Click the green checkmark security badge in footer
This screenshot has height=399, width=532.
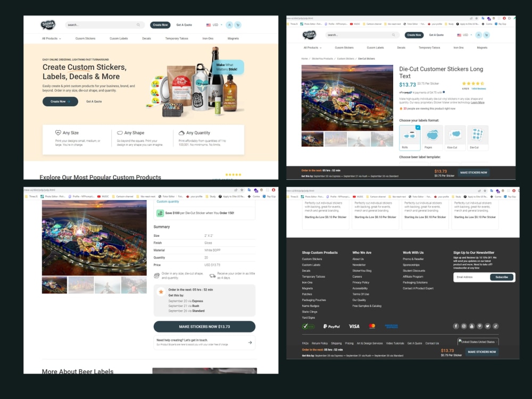click(x=308, y=327)
